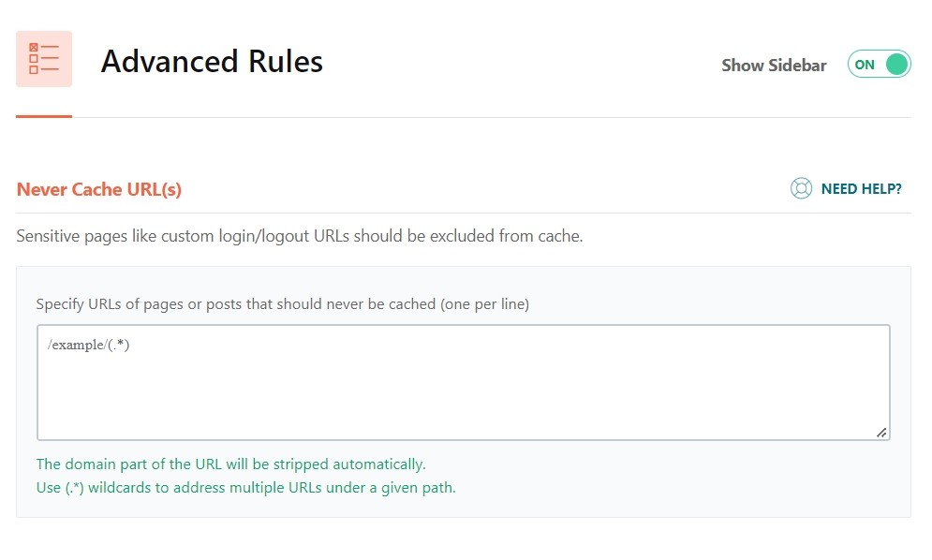Screen dimensions: 932x560
Task: Click the Advanced Rules checklist icon
Action: [44, 59]
